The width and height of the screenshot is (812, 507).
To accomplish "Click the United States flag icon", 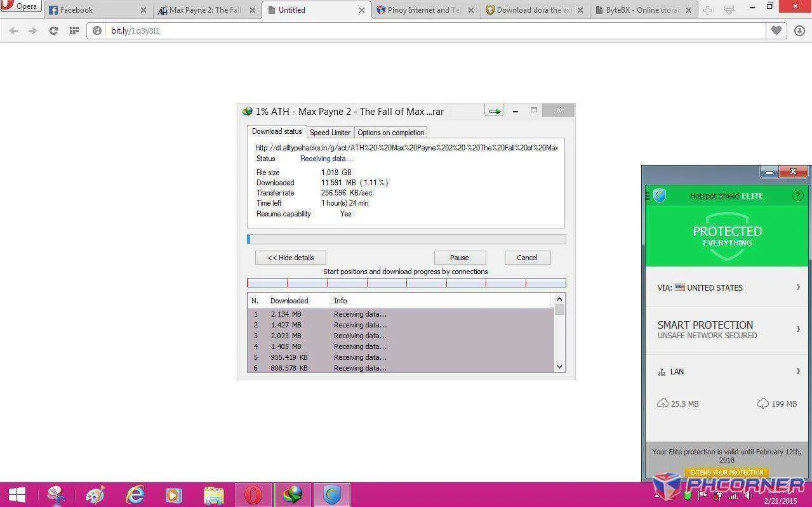I will click(x=679, y=287).
